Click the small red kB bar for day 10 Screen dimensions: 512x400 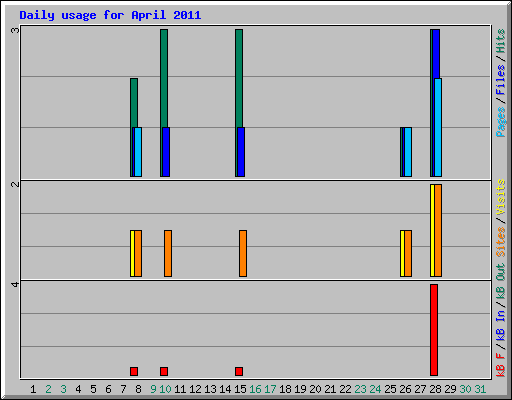point(164,371)
